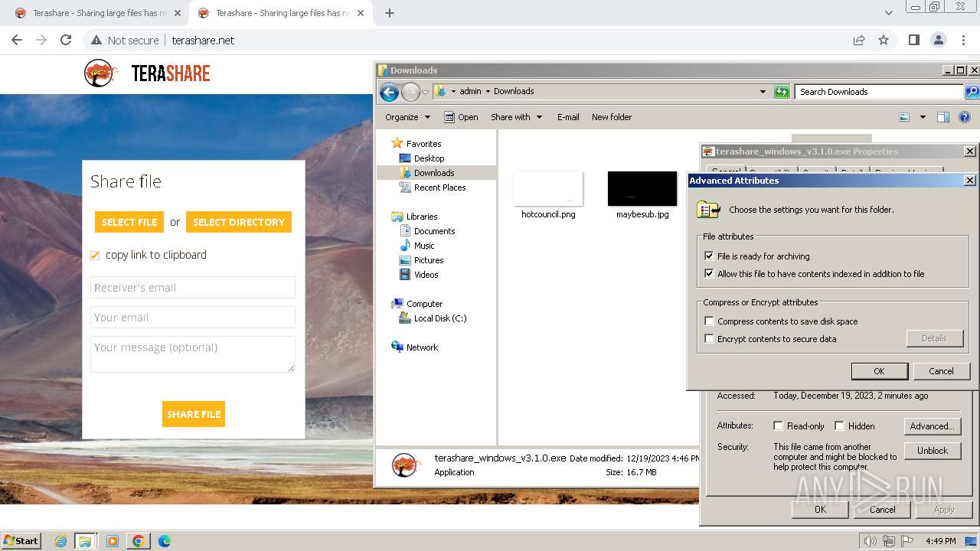Image resolution: width=980 pixels, height=551 pixels.
Task: Bookmark this page with the star icon
Action: (x=884, y=40)
